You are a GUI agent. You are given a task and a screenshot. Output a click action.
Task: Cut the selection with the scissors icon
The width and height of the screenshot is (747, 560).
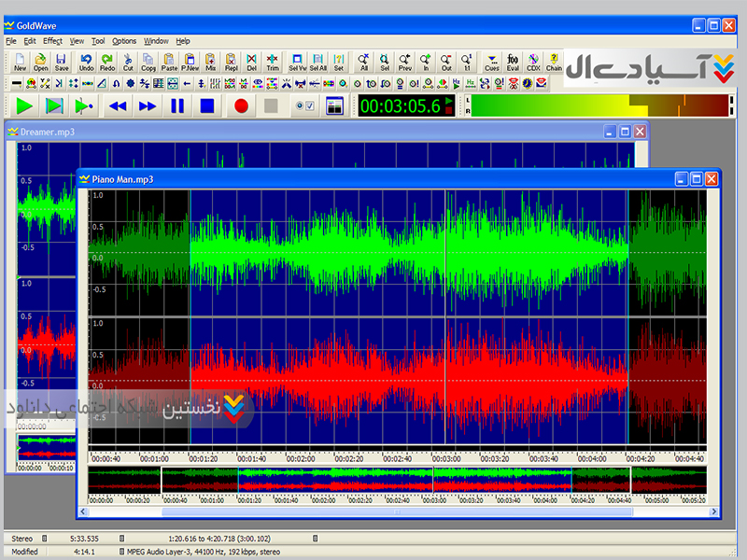128,62
